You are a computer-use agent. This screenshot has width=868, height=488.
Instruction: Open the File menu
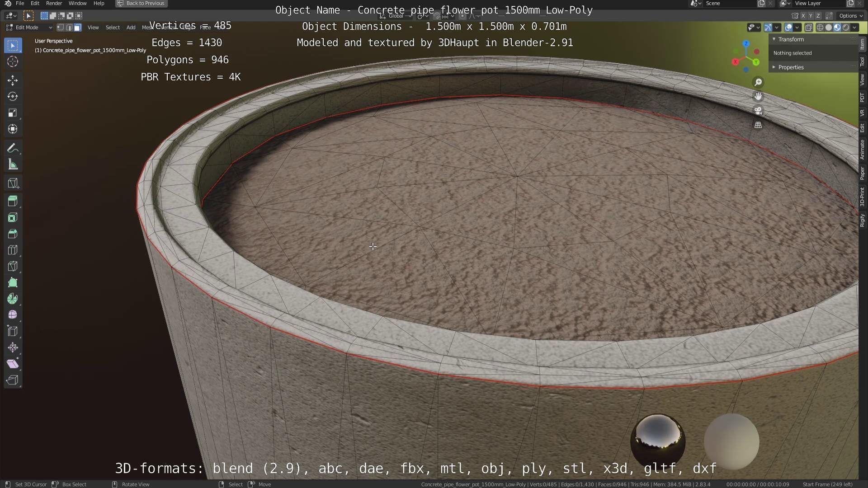[x=20, y=3]
